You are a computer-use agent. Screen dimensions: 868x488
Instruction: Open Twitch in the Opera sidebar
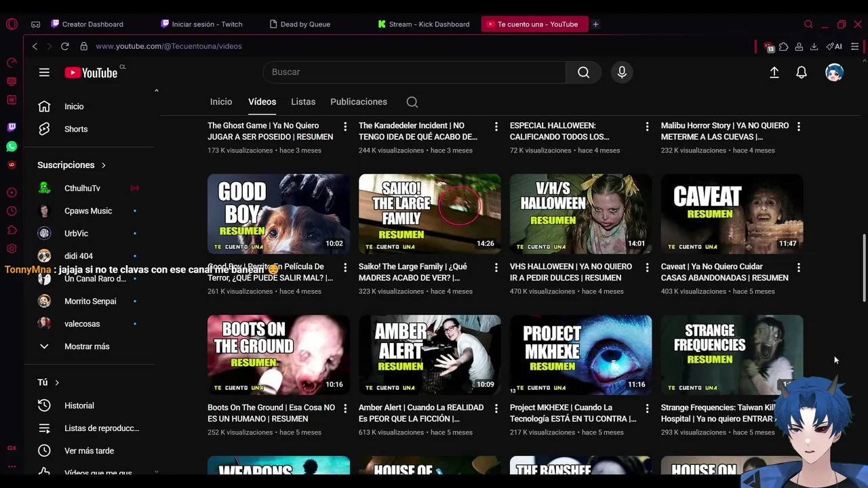coord(12,127)
